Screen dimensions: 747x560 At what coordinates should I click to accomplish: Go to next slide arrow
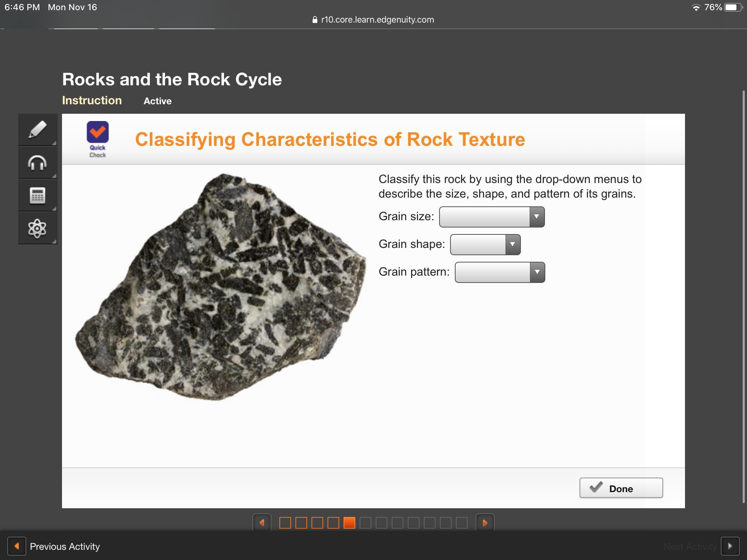coord(485,523)
